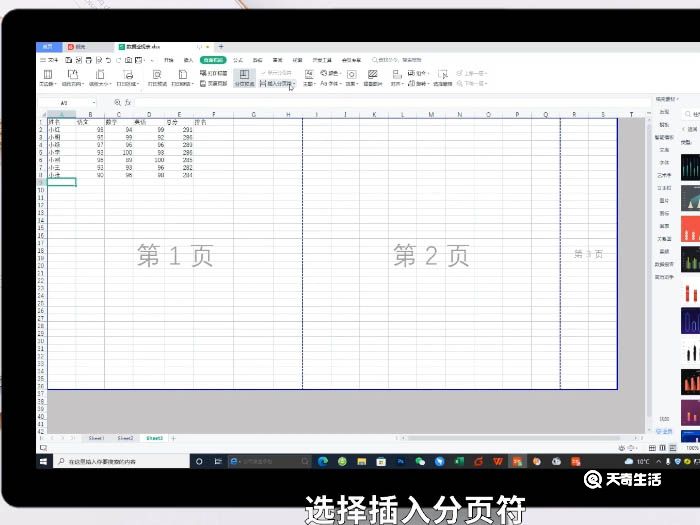Toggle the Page Break Preview button
The height and width of the screenshot is (525, 700).
[x=244, y=78]
